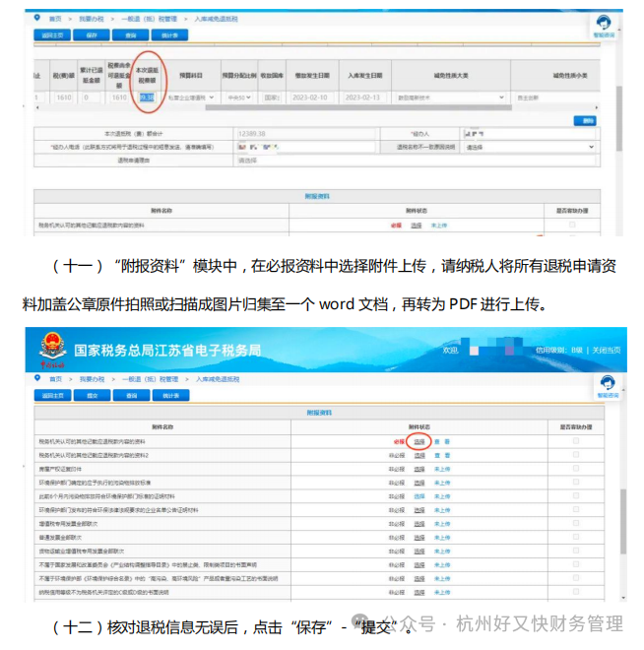Click 选择 link for 货物运输业增值税专用发票全部联次 row

click(x=419, y=551)
